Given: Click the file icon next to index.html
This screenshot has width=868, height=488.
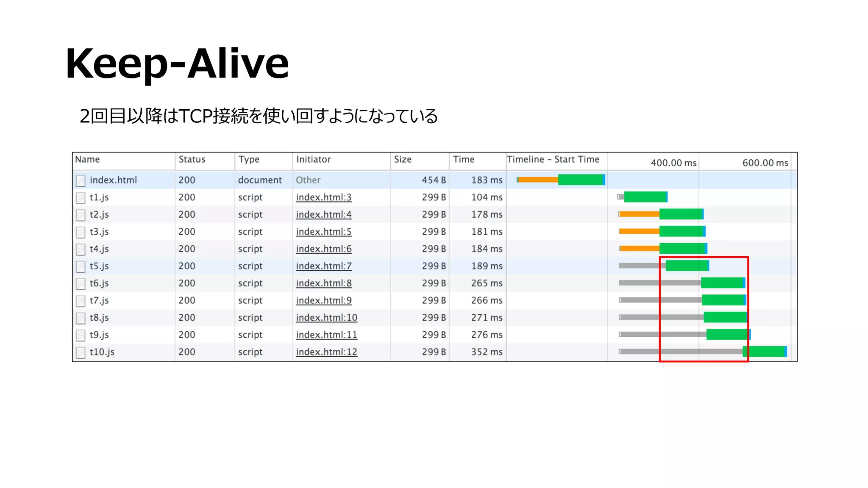Looking at the screenshot, I should (81, 181).
